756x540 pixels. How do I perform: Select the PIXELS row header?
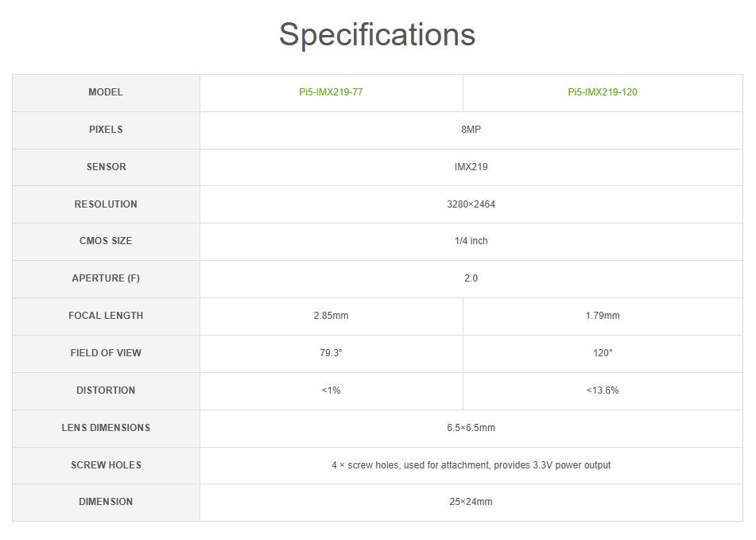(106, 130)
